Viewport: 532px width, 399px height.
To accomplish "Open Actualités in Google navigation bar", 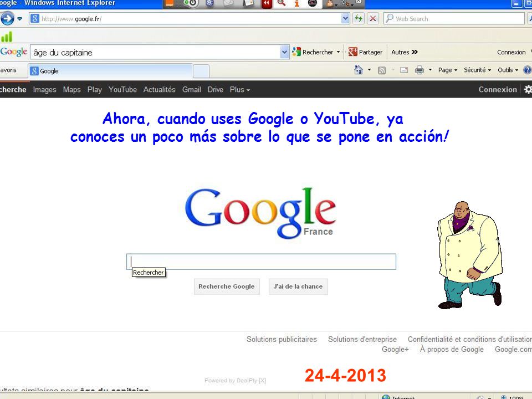I will (159, 90).
